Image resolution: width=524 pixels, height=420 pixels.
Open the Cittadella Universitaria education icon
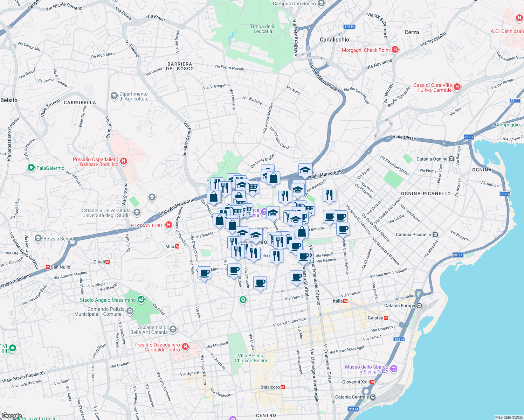point(137,212)
